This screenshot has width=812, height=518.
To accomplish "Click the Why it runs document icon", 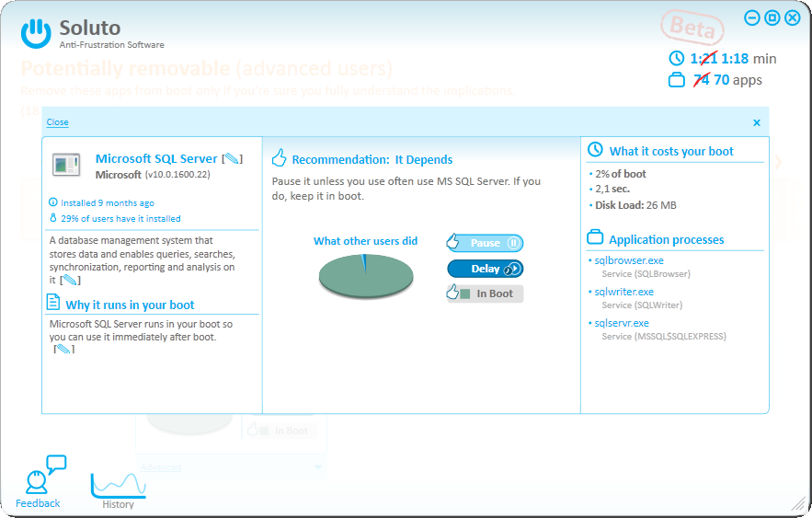I will [x=53, y=302].
